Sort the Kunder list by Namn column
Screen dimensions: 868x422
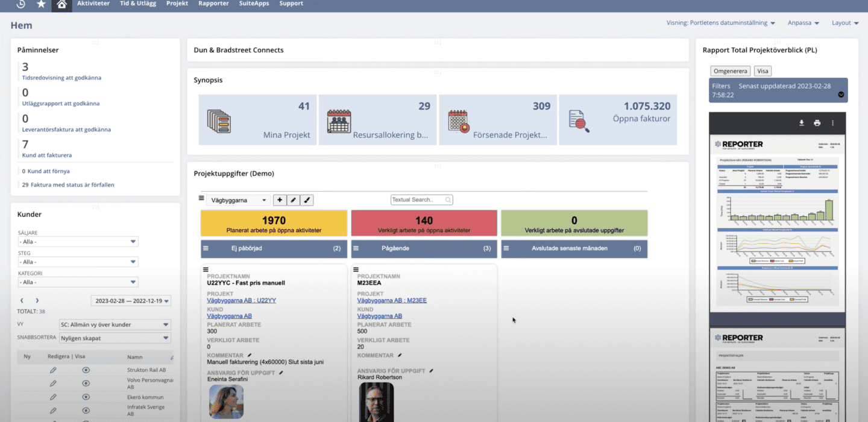134,357
